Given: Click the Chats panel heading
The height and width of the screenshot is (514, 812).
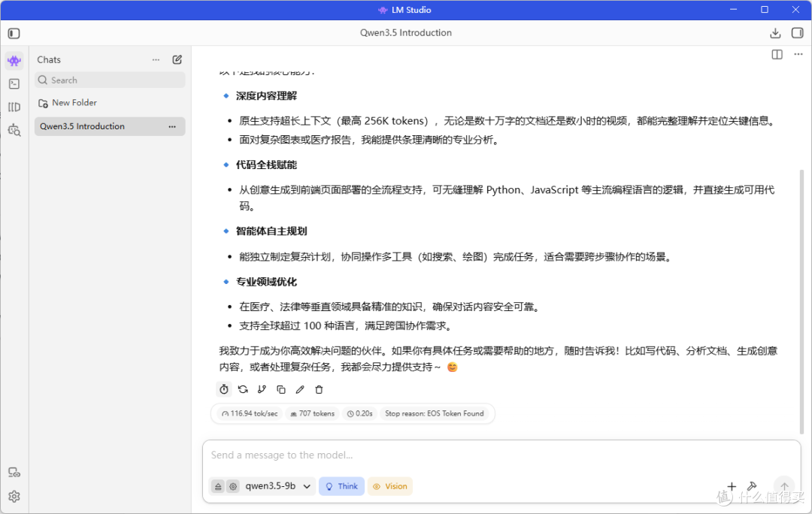Looking at the screenshot, I should click(49, 59).
